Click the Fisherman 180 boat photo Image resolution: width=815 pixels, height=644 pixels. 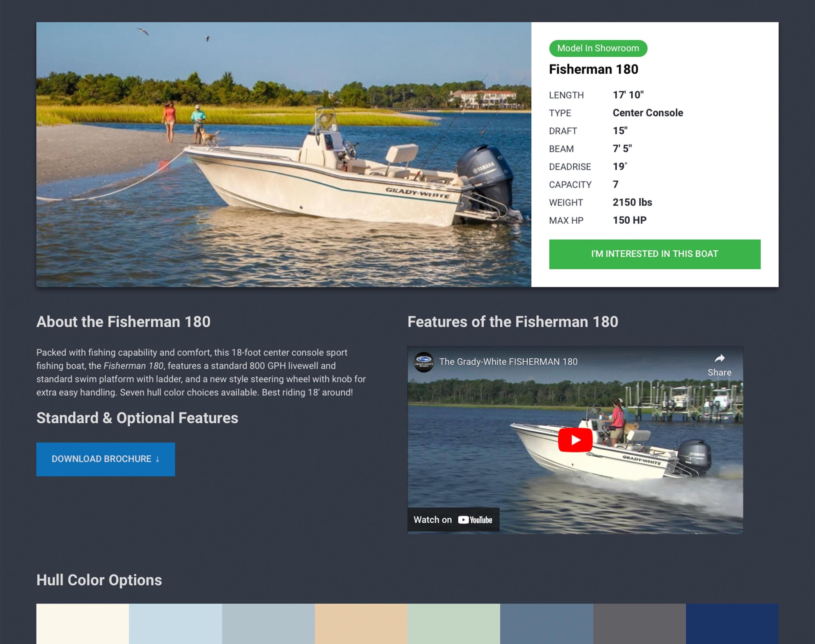pyautogui.click(x=284, y=155)
